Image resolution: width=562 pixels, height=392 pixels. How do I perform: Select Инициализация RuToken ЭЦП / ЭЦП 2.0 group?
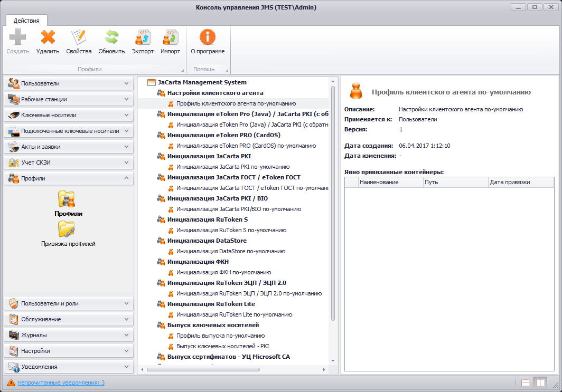click(227, 283)
